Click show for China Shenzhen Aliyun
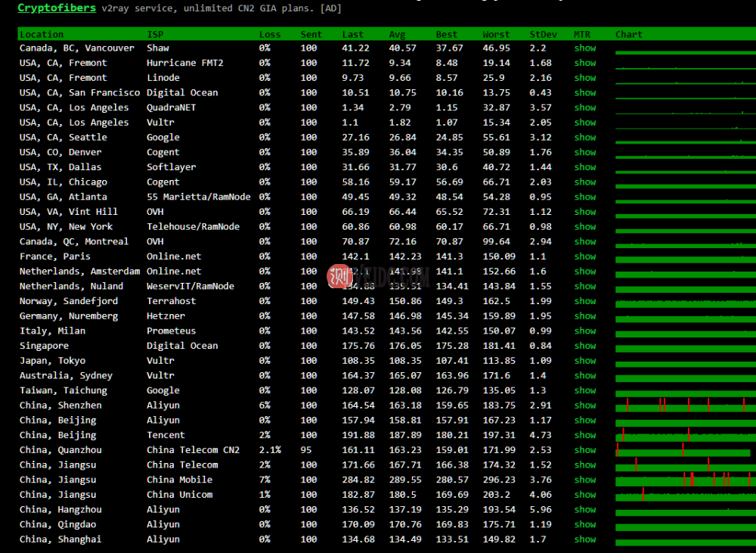This screenshot has width=756, height=553. point(584,405)
